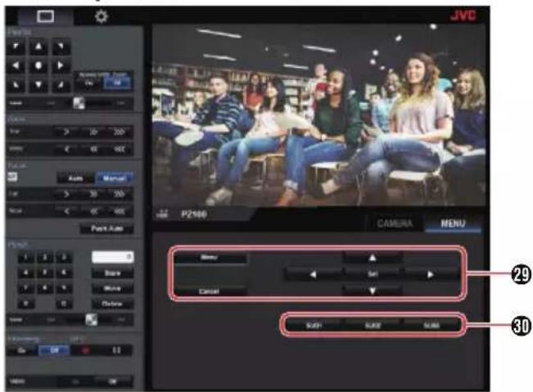Click the Push Auto focus button

[106, 228]
